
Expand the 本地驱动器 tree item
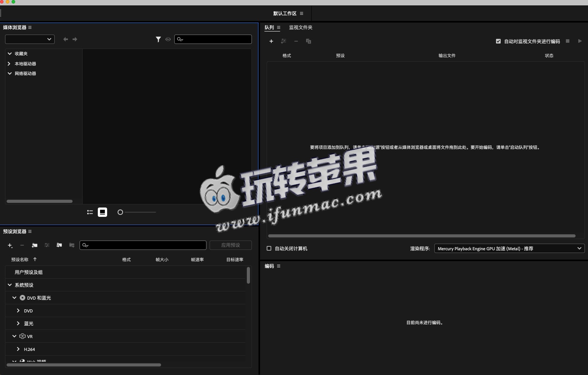click(x=9, y=64)
